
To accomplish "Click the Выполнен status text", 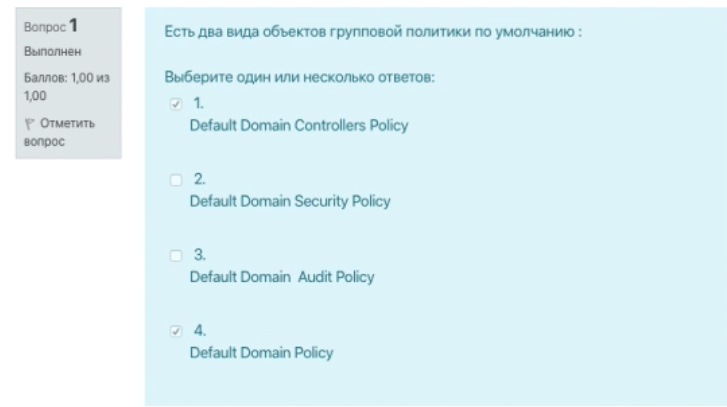I will tap(52, 51).
